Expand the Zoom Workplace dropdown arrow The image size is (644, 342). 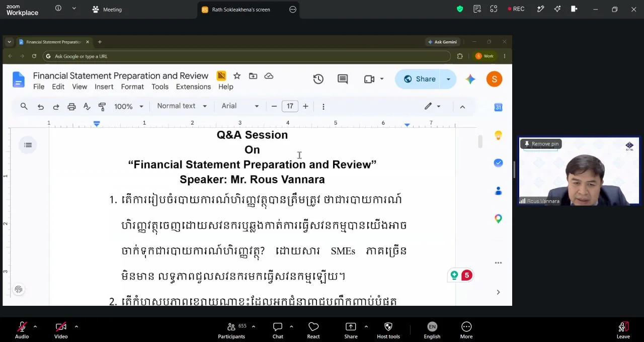74,9
